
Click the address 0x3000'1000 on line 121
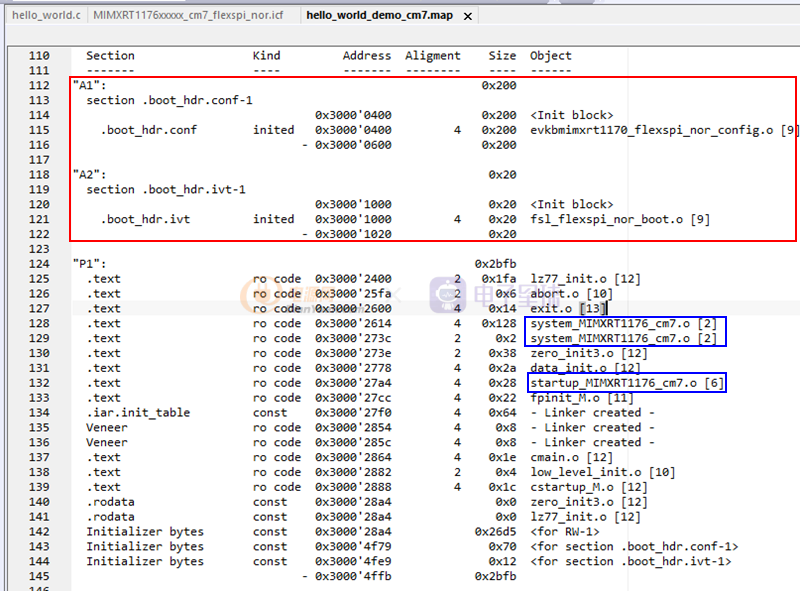pyautogui.click(x=353, y=219)
